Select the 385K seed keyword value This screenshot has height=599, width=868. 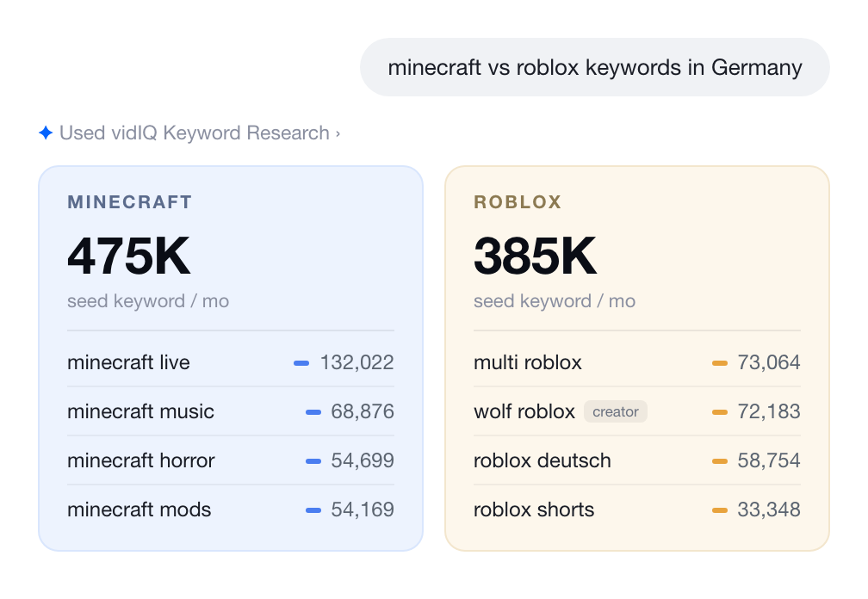[535, 256]
